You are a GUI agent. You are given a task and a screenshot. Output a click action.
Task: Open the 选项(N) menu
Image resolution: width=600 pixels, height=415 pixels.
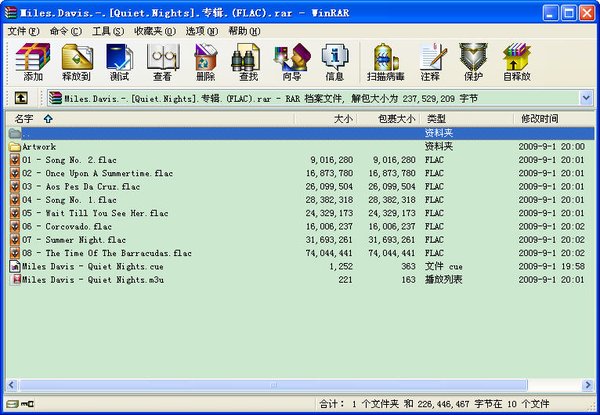click(x=202, y=31)
